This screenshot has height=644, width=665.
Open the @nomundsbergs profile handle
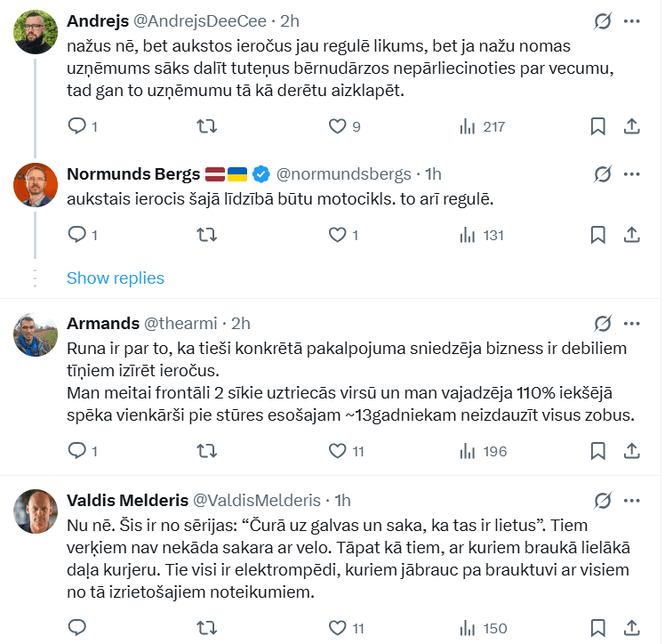coord(344,173)
